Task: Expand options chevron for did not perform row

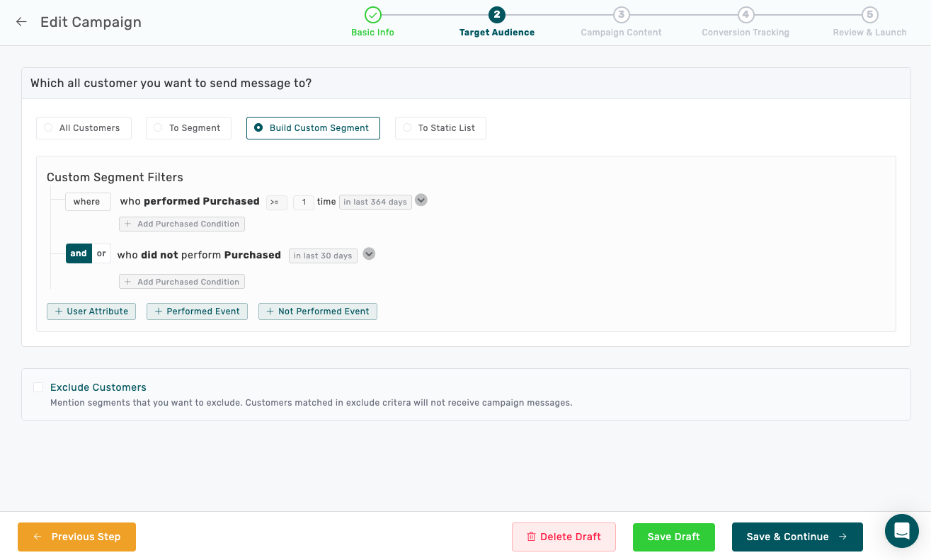Action: pos(369,254)
